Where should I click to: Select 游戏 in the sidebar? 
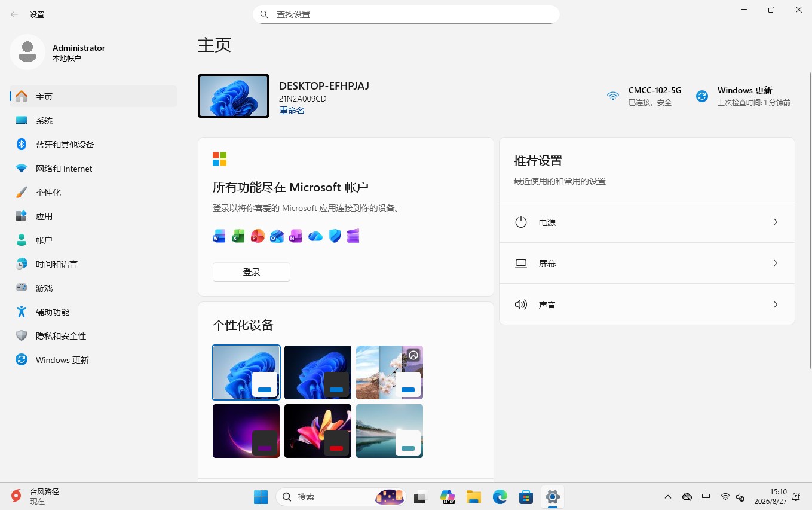tap(93, 288)
